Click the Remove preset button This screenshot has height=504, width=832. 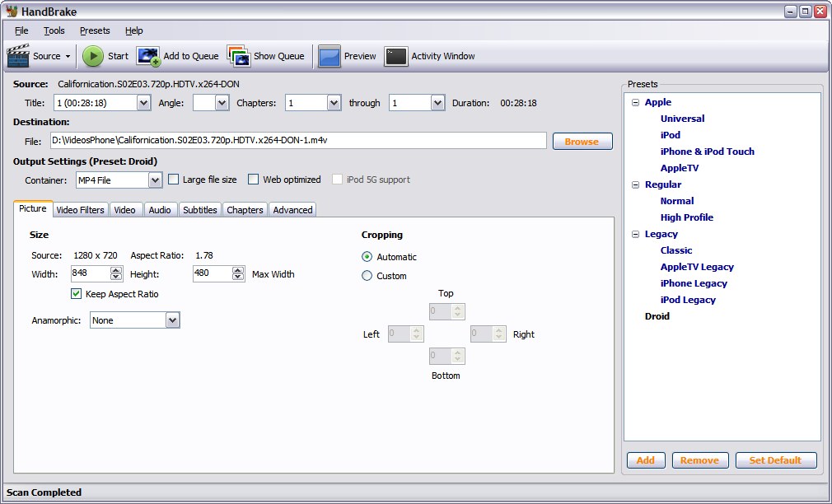700,460
